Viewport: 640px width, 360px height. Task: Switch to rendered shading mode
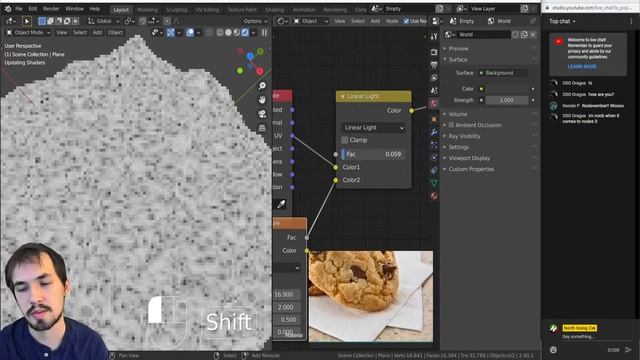tap(245, 32)
